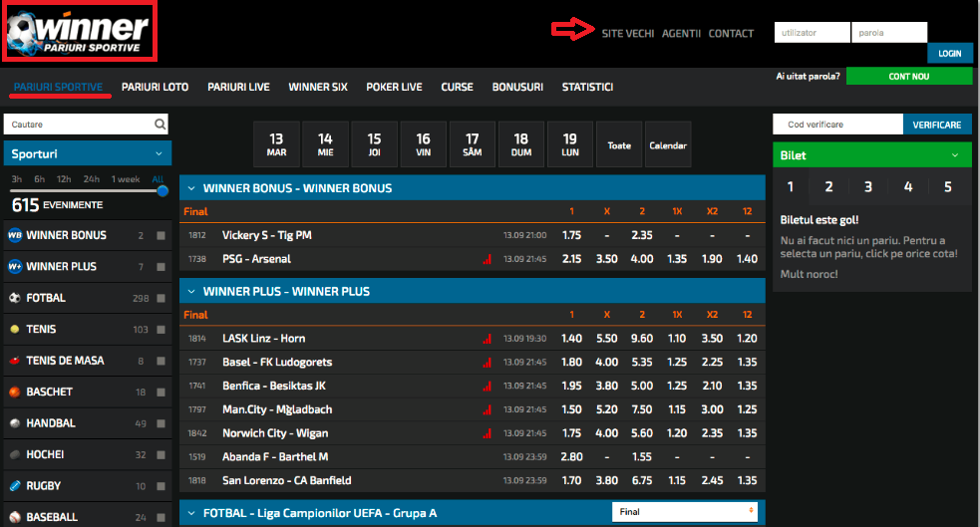980x527 pixels.
Task: Click the Ai uitat parola link
Action: [x=808, y=76]
